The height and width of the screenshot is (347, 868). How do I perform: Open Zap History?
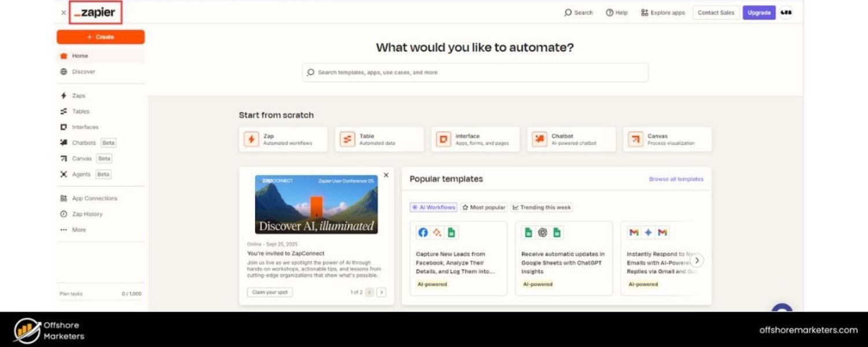(x=88, y=214)
